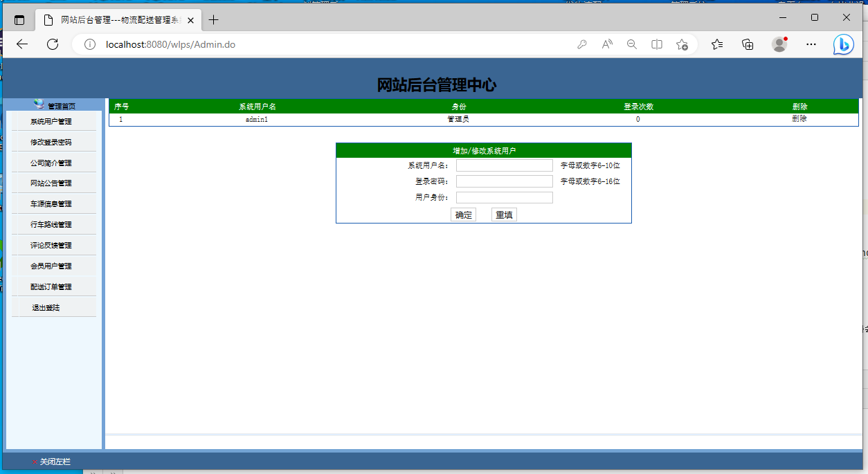The width and height of the screenshot is (868, 474).
Task: Click the 增加/修改系统用户 form header
Action: [x=484, y=151]
